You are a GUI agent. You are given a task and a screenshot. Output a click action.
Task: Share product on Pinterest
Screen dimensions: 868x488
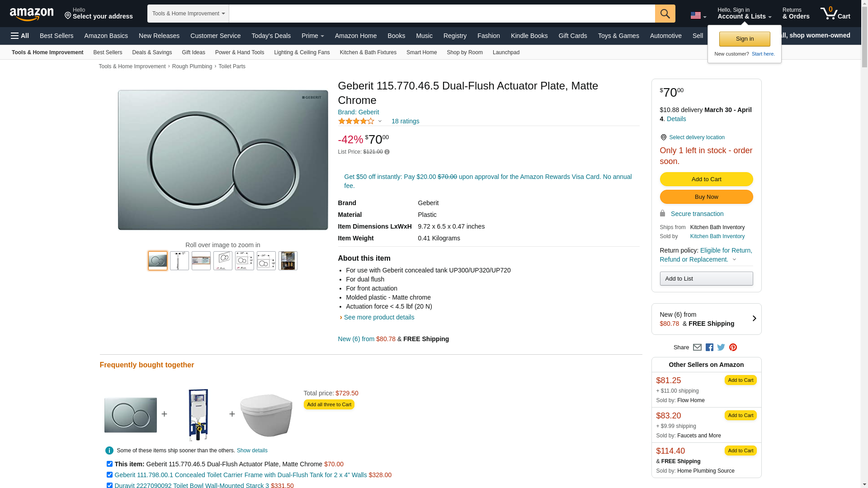tap(733, 347)
